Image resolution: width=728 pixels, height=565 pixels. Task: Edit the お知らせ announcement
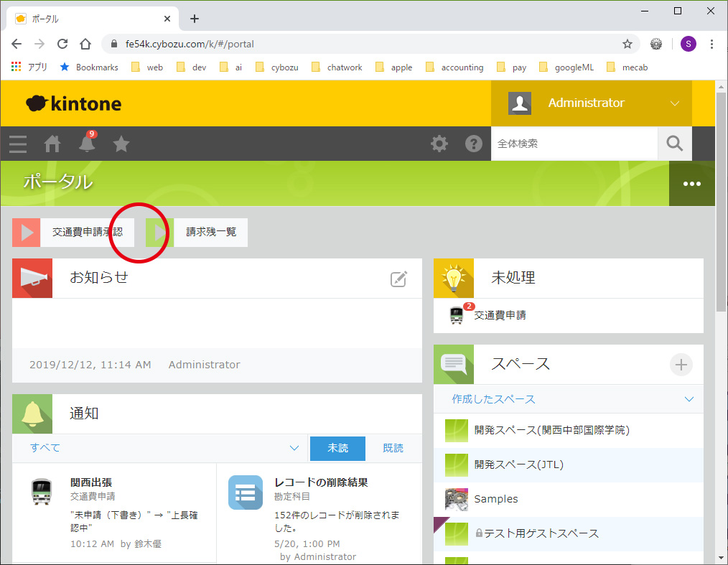point(398,279)
